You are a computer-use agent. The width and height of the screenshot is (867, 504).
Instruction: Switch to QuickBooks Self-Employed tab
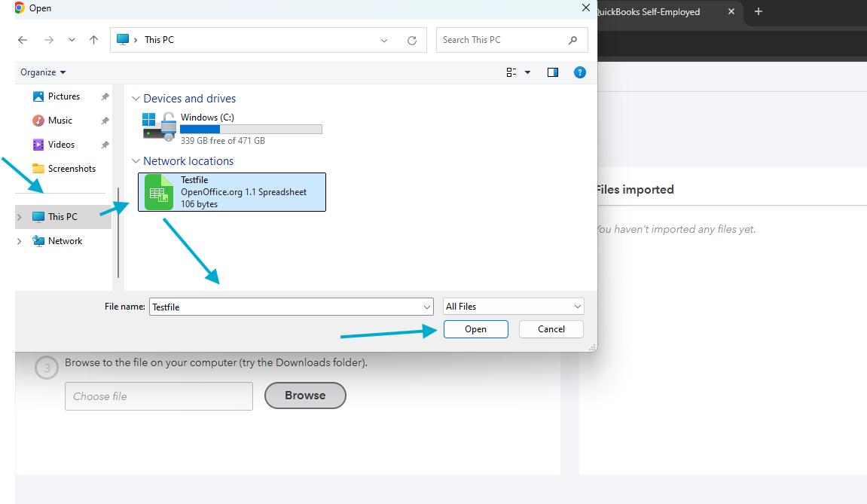pyautogui.click(x=648, y=11)
